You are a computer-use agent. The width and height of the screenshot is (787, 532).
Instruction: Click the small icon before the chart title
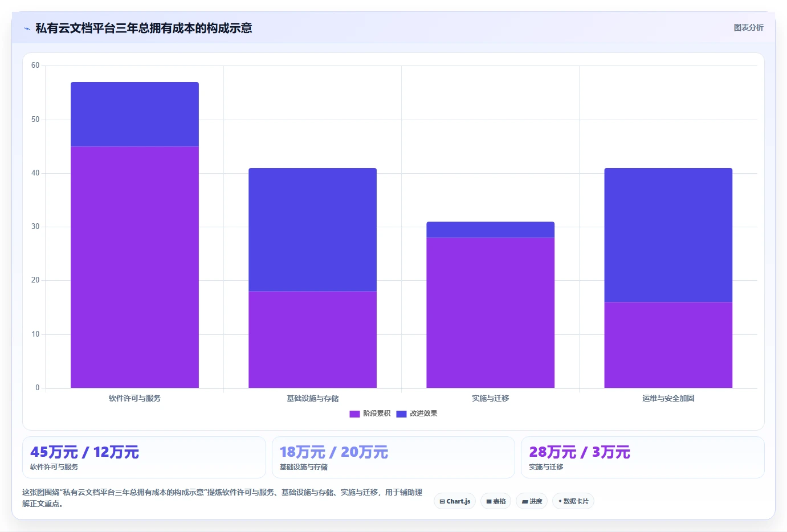[x=27, y=28]
